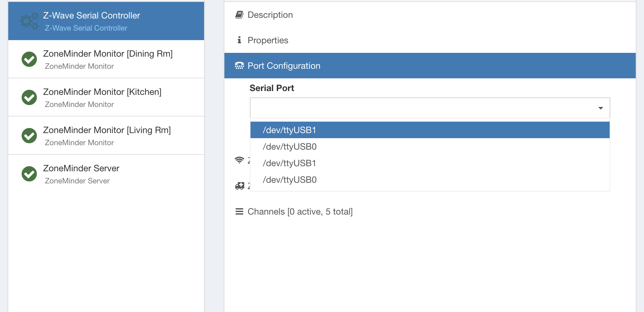This screenshot has height=312, width=644.
Task: Click the ambulance icon above Channels
Action: click(x=239, y=186)
